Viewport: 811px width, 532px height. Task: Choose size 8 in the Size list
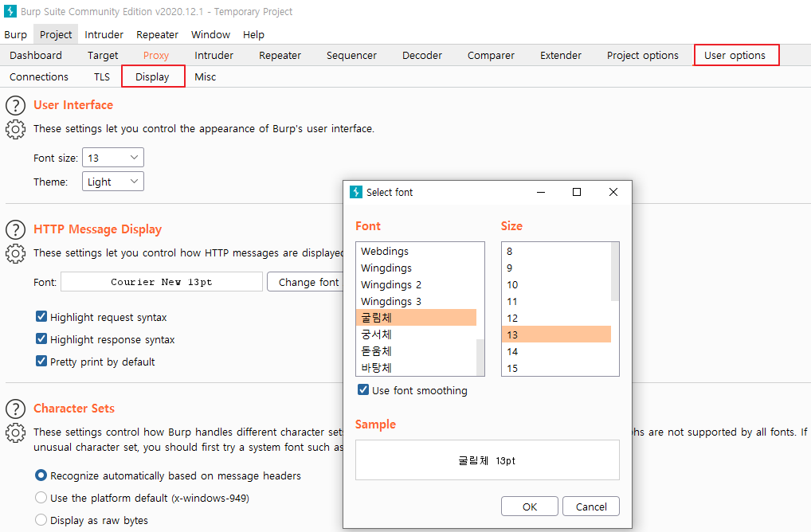click(556, 251)
